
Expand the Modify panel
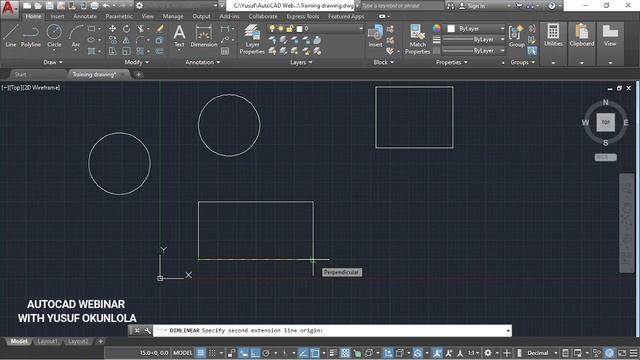pyautogui.click(x=137, y=62)
